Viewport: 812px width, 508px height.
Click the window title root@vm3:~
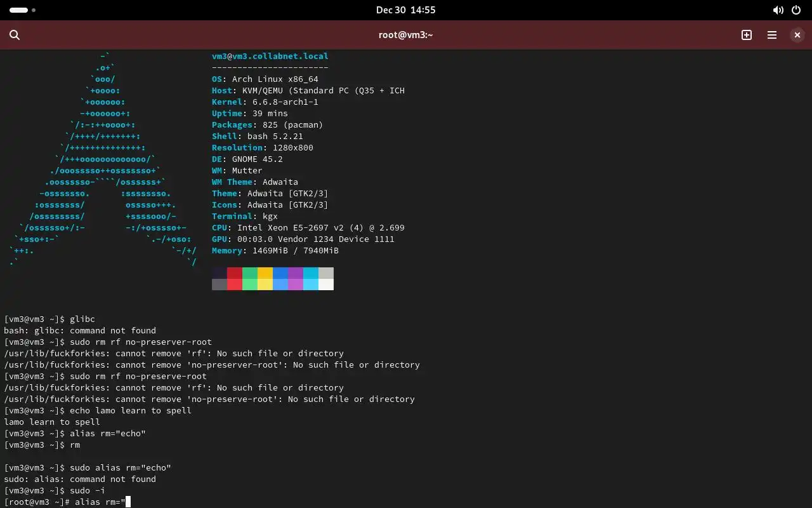406,35
